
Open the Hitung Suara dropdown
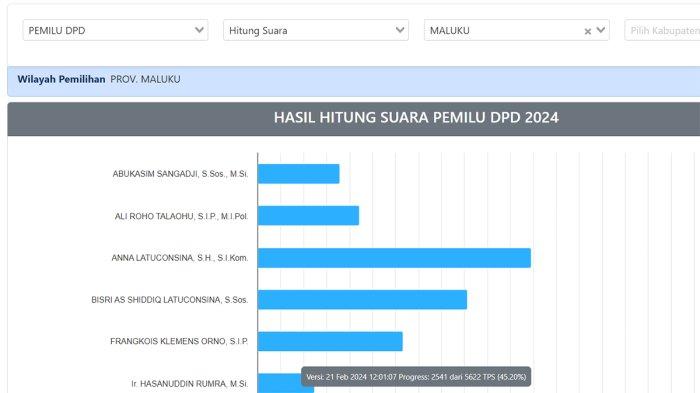316,30
